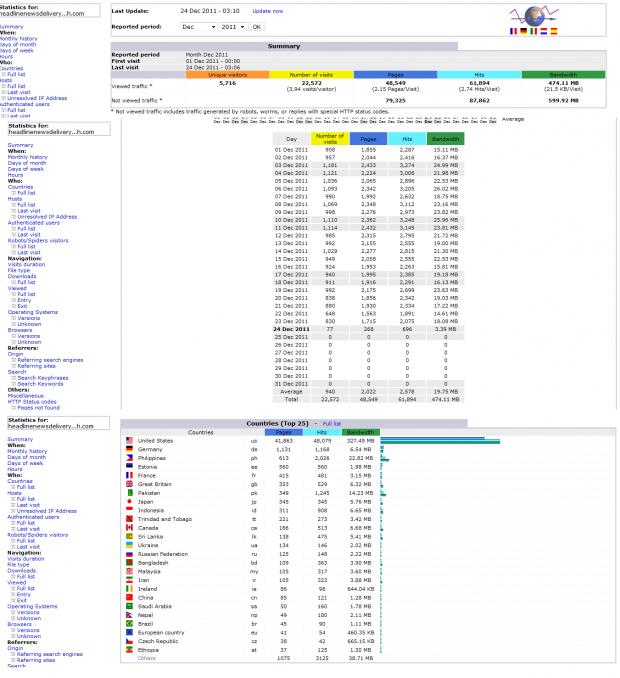Click the AWStats globe logo
This screenshot has width=620, height=678.
pos(534,16)
